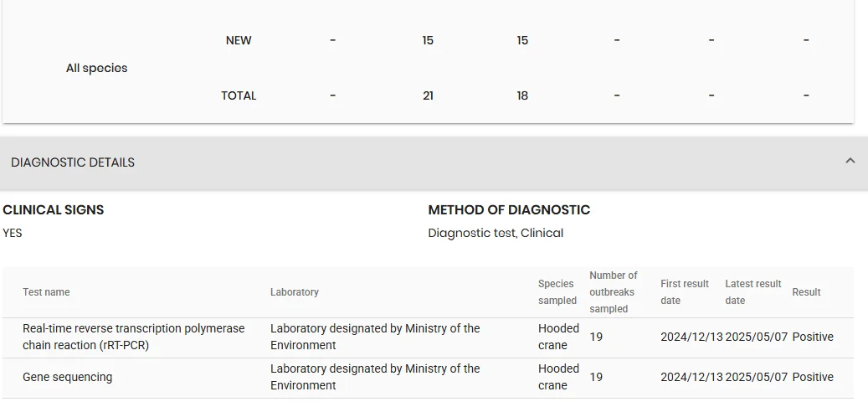Collapse the Diagnostic Details chevron icon
Viewport: 868px width, 407px height.
point(850,161)
